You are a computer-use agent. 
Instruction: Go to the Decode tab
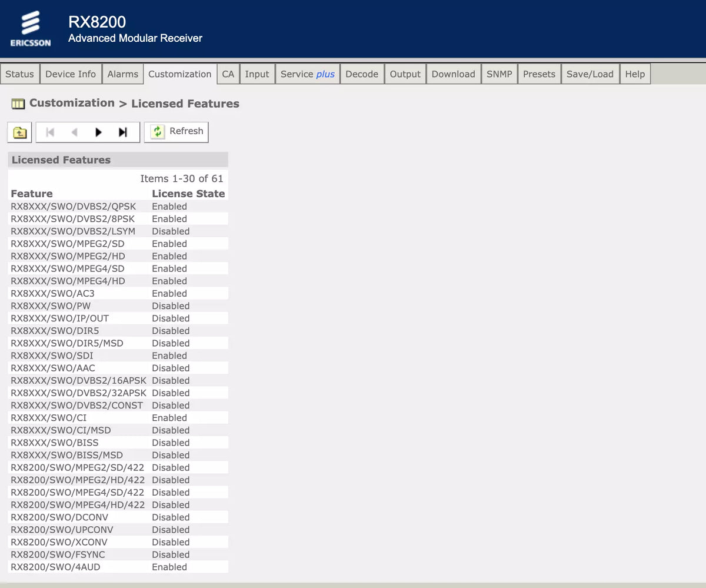(x=362, y=74)
